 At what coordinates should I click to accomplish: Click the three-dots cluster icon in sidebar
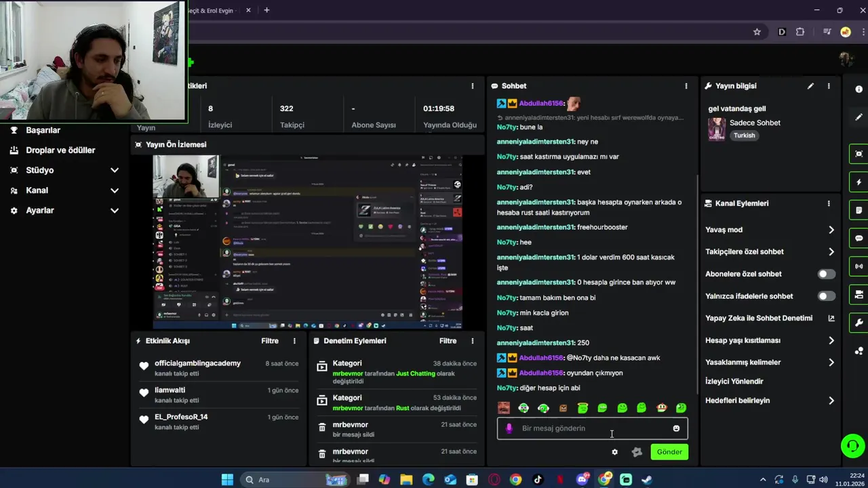859,350
